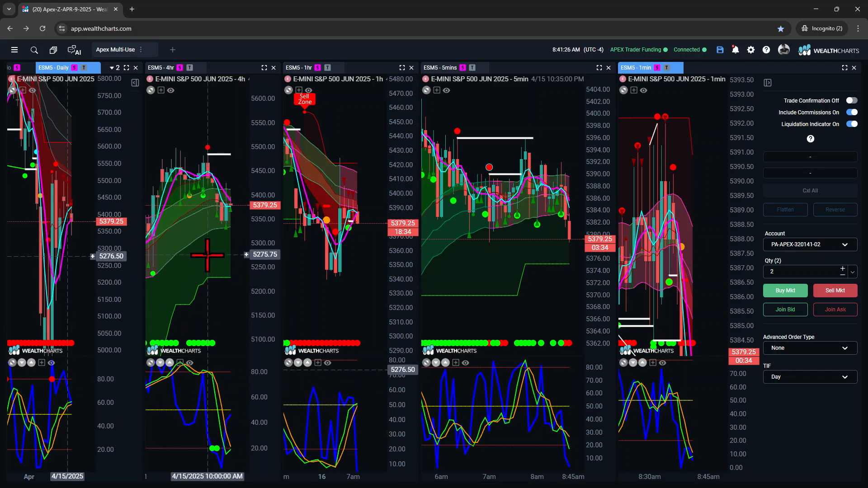The height and width of the screenshot is (488, 868).
Task: Maximize the ESM5 - Daily chart panel
Action: (127, 68)
